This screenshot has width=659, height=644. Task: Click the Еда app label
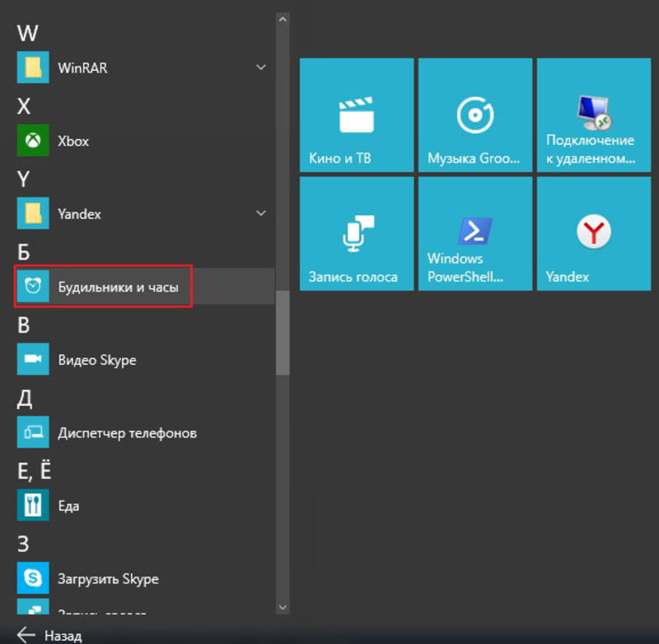pos(68,506)
